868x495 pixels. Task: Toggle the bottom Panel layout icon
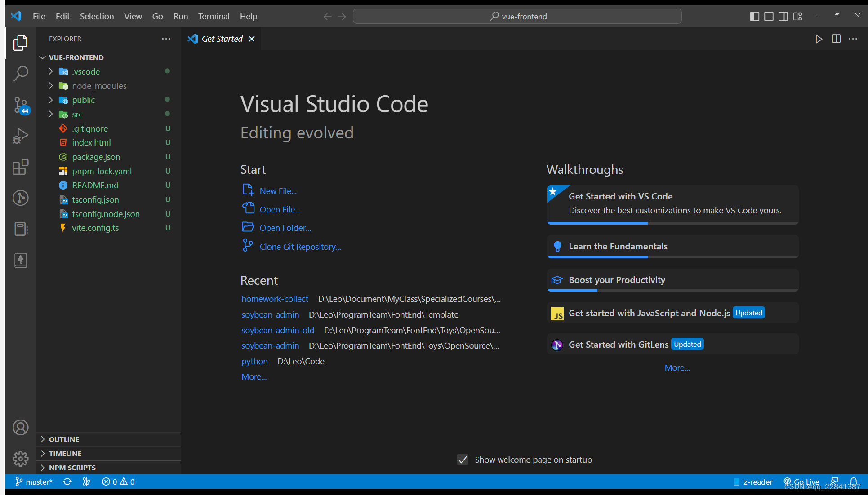tap(769, 17)
